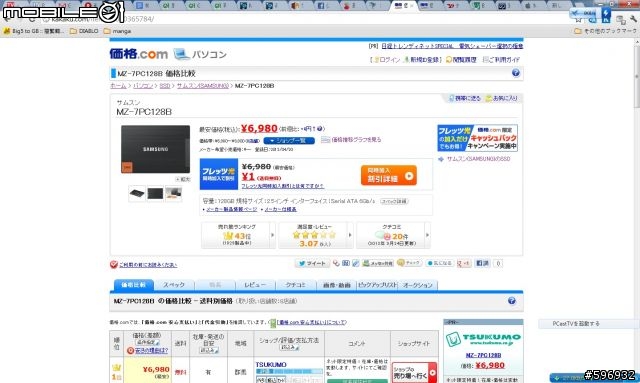640x383 pixels.
Task: Click the main Samsung SSD product image
Action: coord(156,149)
